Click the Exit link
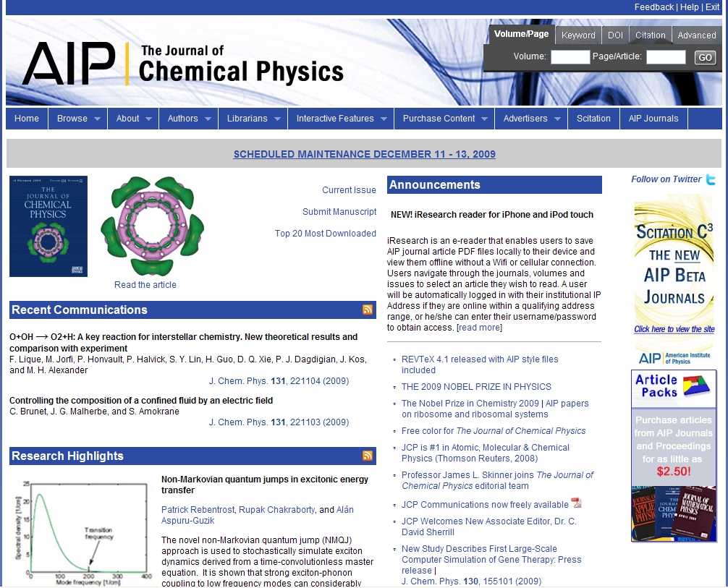The width and height of the screenshot is (728, 588). (712, 7)
